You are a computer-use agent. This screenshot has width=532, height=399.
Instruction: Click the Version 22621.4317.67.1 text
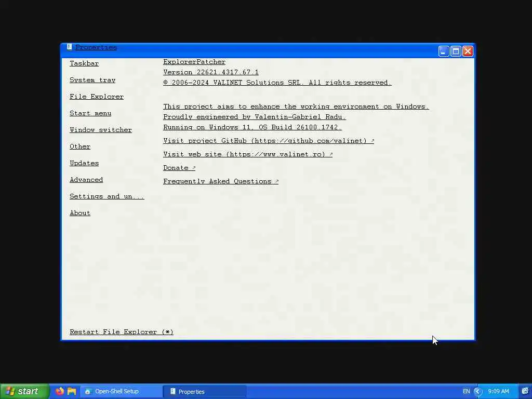click(211, 72)
